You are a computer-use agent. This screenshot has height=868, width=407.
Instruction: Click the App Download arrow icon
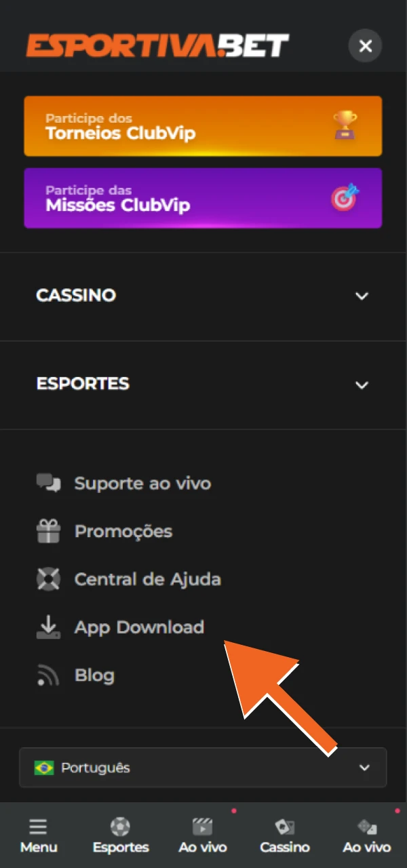(x=47, y=627)
